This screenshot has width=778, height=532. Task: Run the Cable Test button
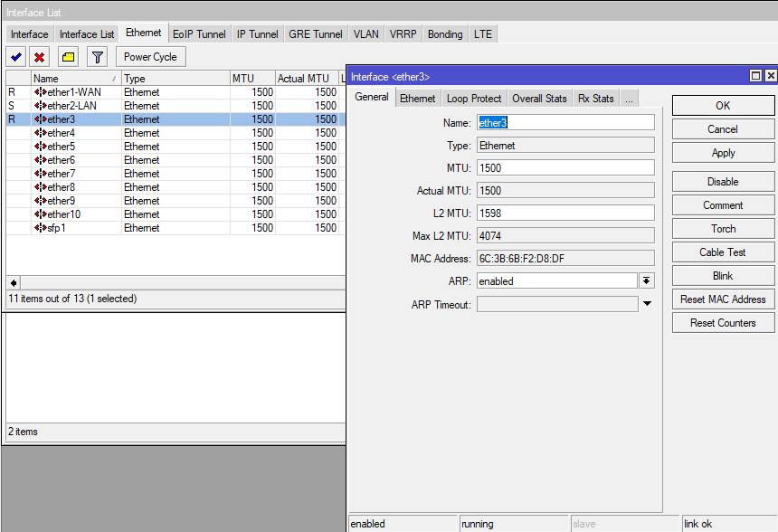pos(723,252)
